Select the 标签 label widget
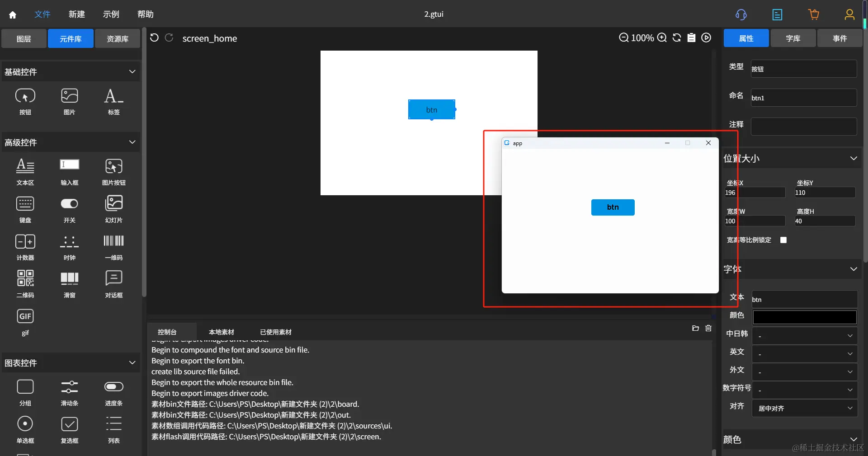 pos(114,102)
